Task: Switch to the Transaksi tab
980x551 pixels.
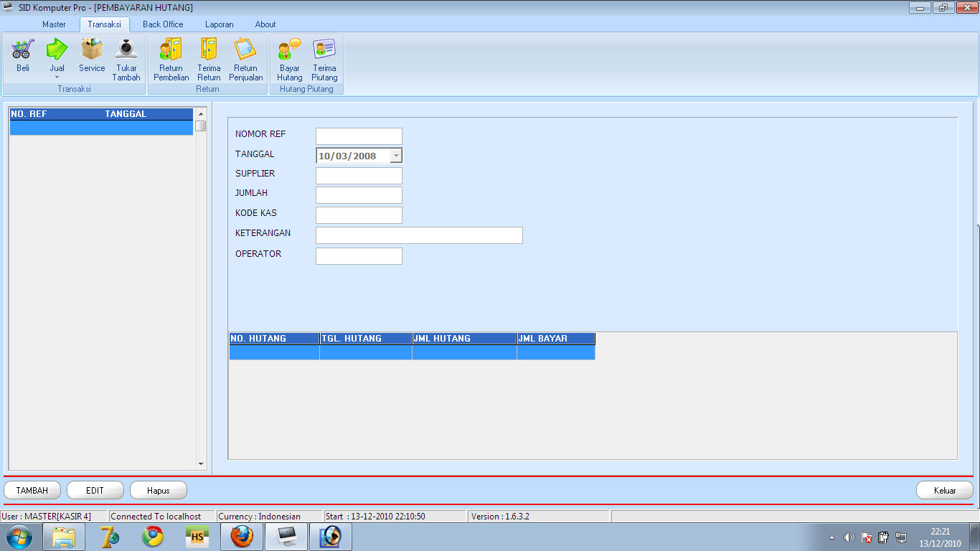Action: tap(104, 24)
